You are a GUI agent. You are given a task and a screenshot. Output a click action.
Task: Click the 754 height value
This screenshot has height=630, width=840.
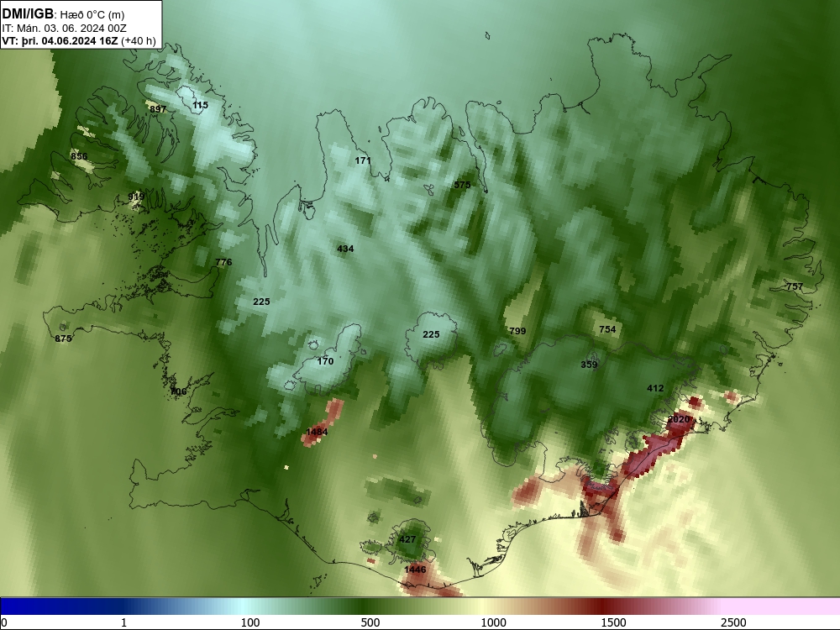pyautogui.click(x=607, y=329)
